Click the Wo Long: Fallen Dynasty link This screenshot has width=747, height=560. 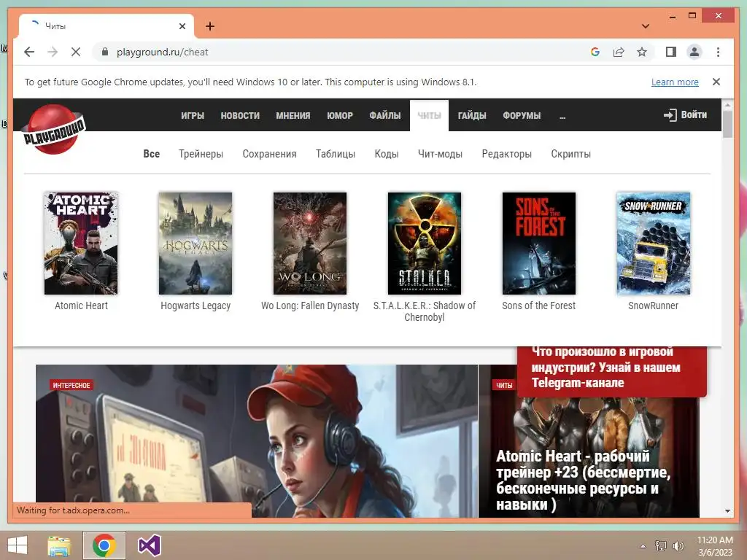(x=310, y=306)
